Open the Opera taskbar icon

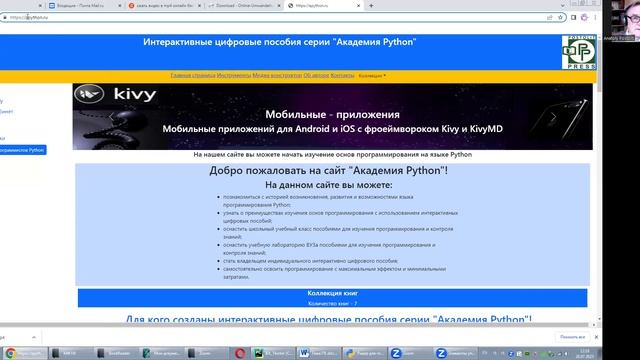click(240, 353)
